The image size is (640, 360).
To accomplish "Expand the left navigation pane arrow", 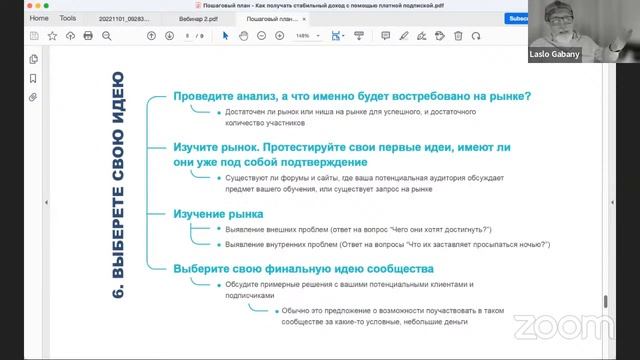I will [46, 202].
